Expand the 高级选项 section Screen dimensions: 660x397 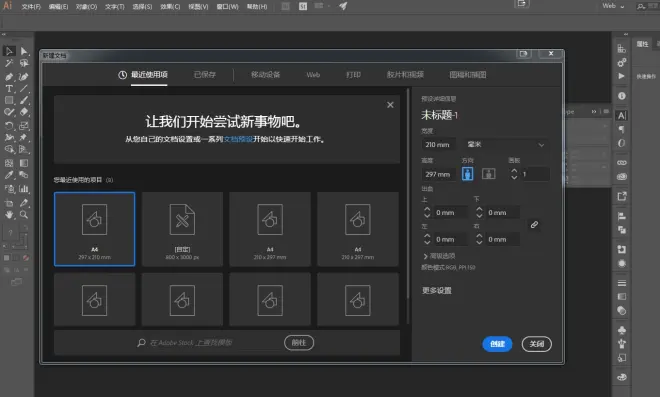[x=439, y=256]
